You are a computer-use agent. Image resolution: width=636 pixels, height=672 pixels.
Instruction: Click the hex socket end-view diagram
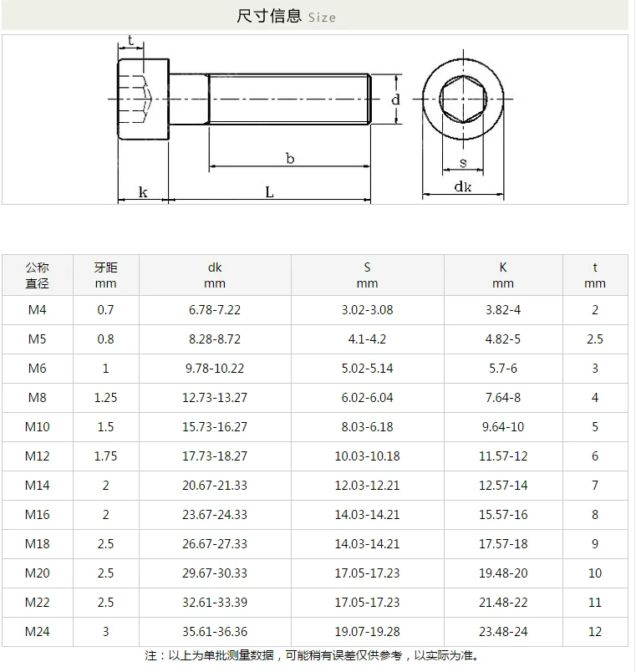click(463, 125)
